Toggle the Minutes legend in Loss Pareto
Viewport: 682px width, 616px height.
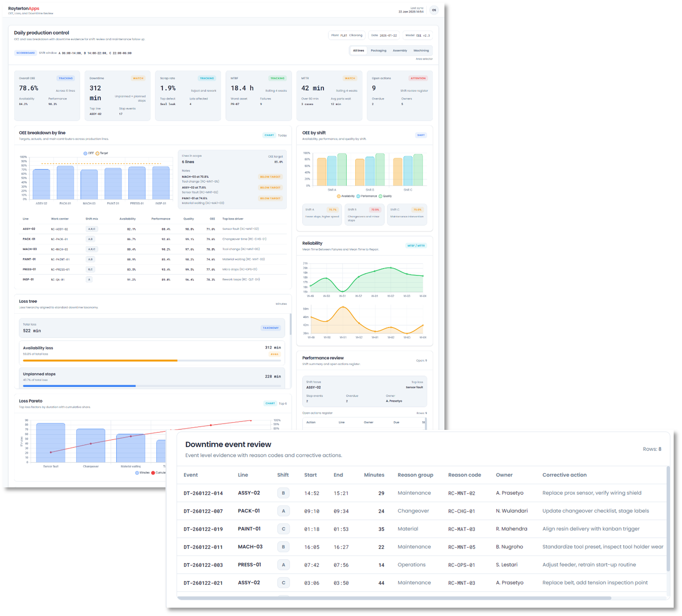(142, 472)
